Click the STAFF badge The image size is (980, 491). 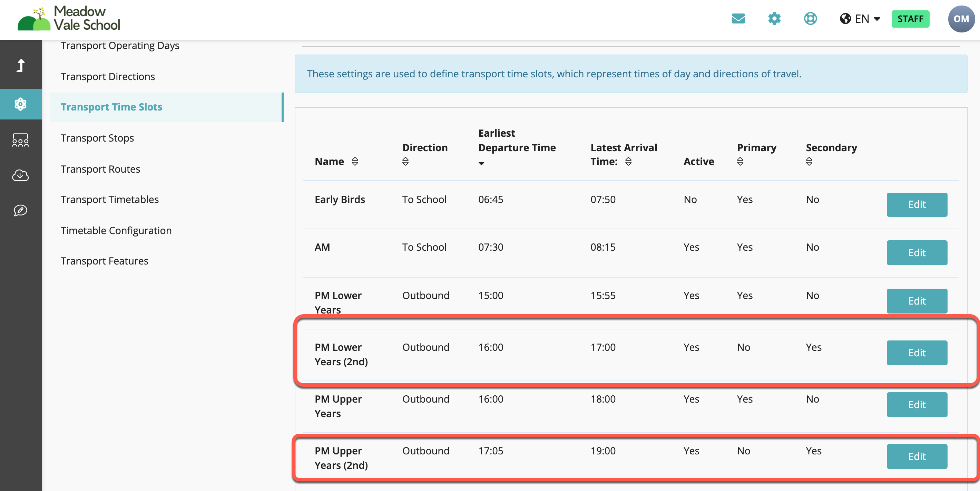pos(910,19)
